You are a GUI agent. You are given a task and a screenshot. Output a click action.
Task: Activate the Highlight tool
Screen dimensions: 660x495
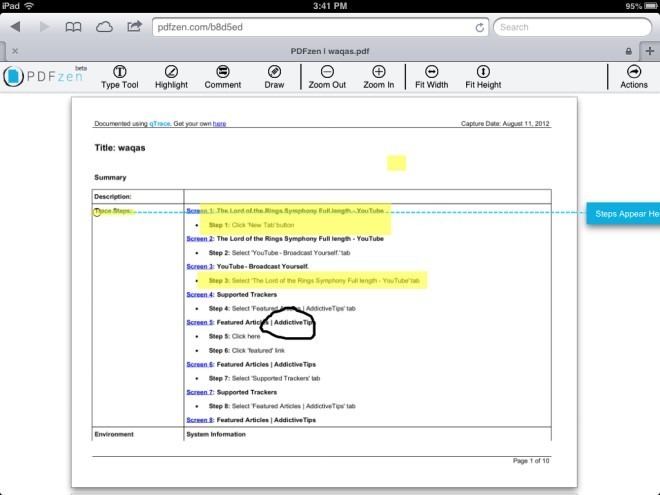[171, 77]
